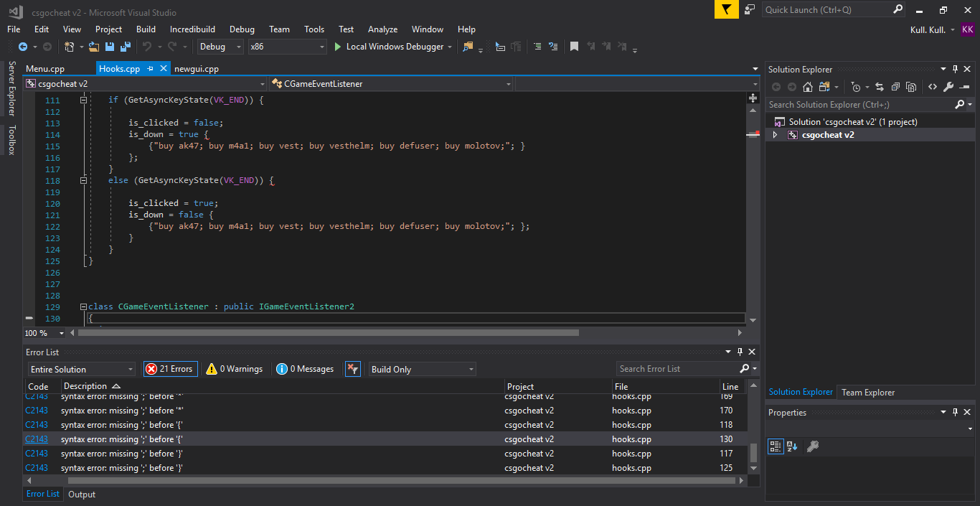Image resolution: width=980 pixels, height=506 pixels.
Task: Click the View Code icon in Solution Explorer
Action: (932, 87)
